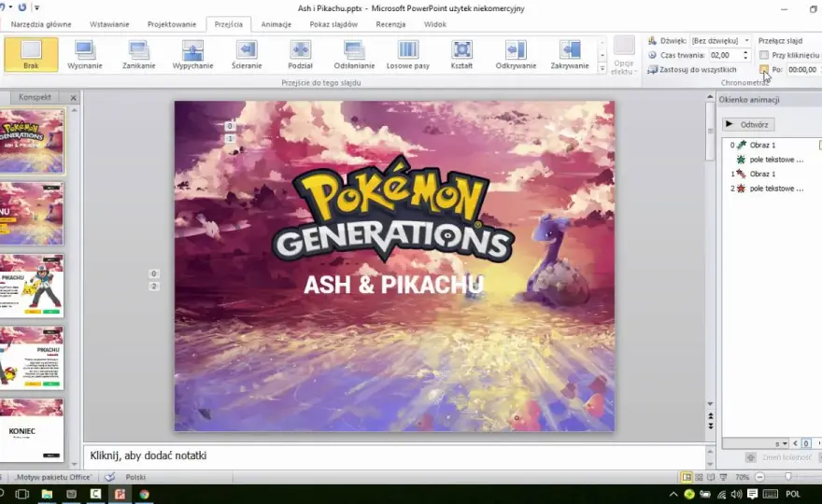Adjust the zoom slider in status bar
Viewport: 822px width, 504px height.
[x=788, y=477]
